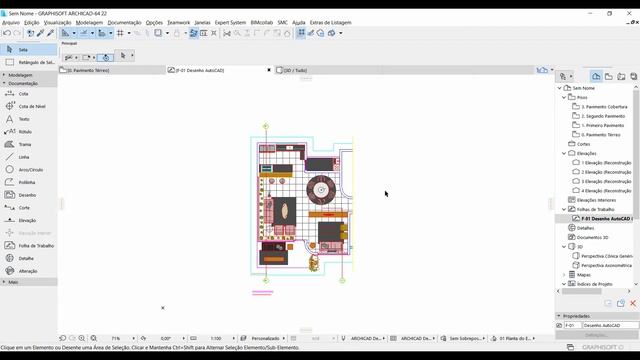This screenshot has height=360, width=640.
Task: Click the Undo icon in toolbar
Action: [7, 33]
